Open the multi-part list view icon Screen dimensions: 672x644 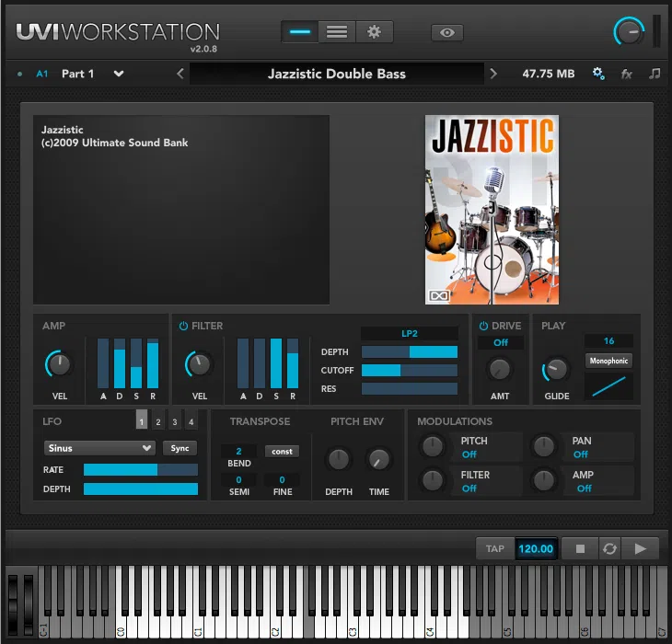(337, 32)
